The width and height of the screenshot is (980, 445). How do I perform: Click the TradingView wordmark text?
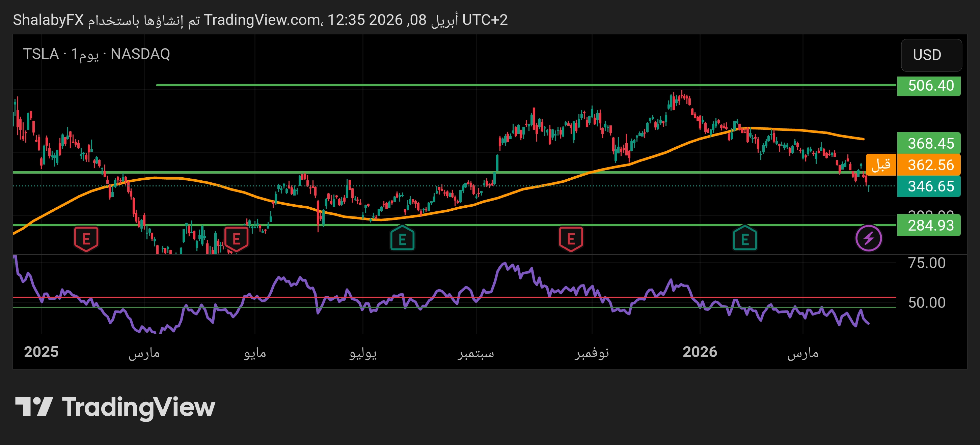tap(138, 407)
